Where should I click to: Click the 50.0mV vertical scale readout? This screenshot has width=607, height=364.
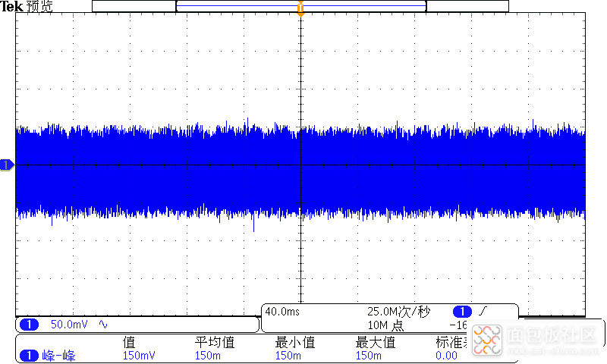(69, 324)
